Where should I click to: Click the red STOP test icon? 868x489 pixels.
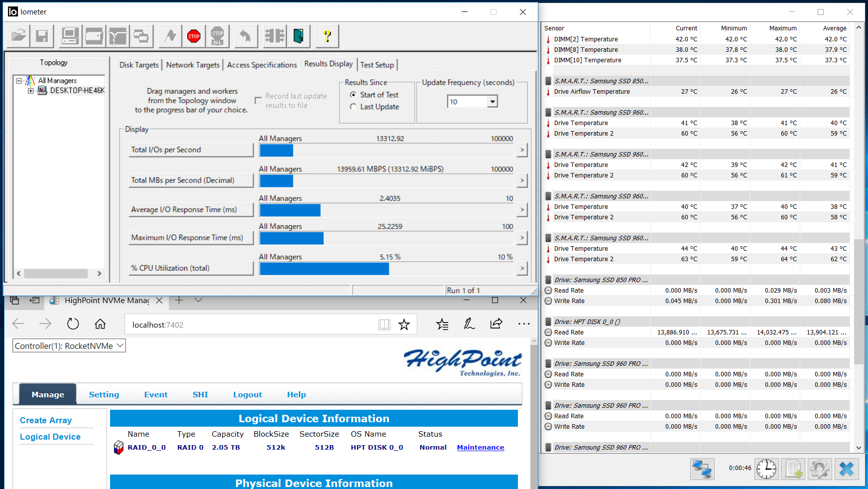[194, 36]
